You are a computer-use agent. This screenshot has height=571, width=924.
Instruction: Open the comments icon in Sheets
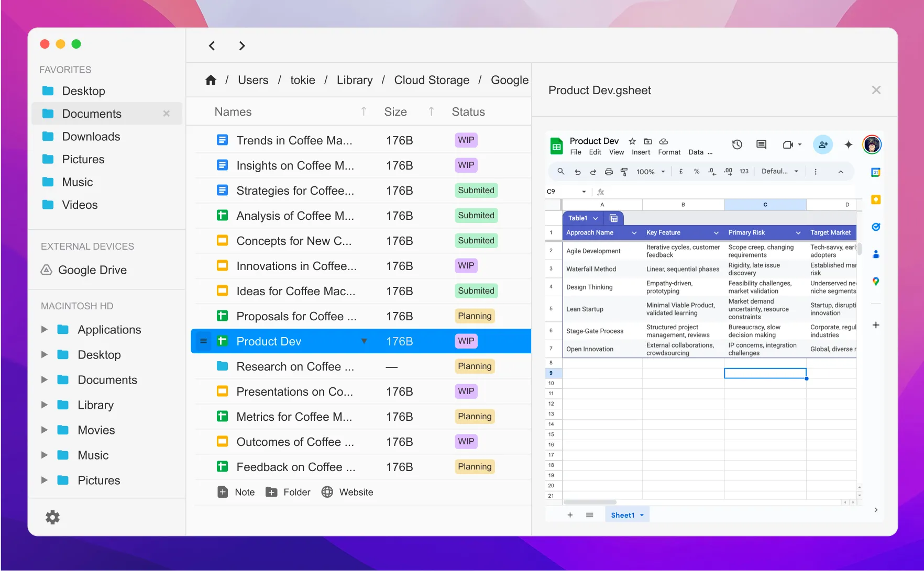(761, 144)
